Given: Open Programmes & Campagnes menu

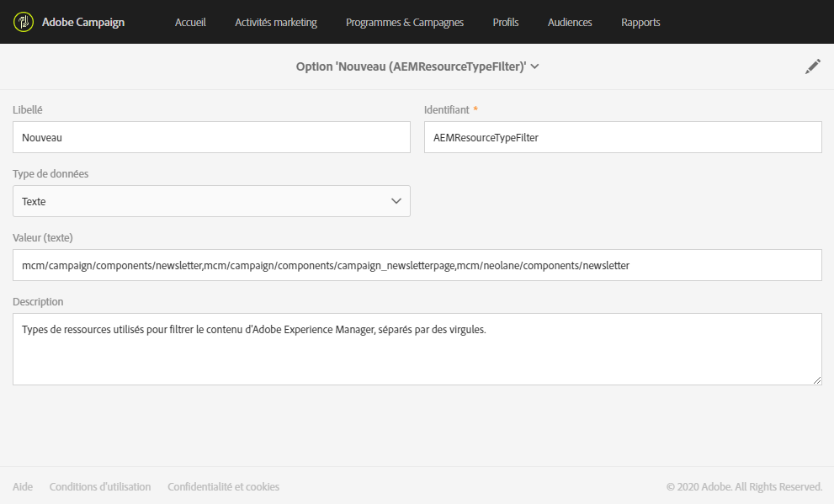Looking at the screenshot, I should (x=405, y=23).
